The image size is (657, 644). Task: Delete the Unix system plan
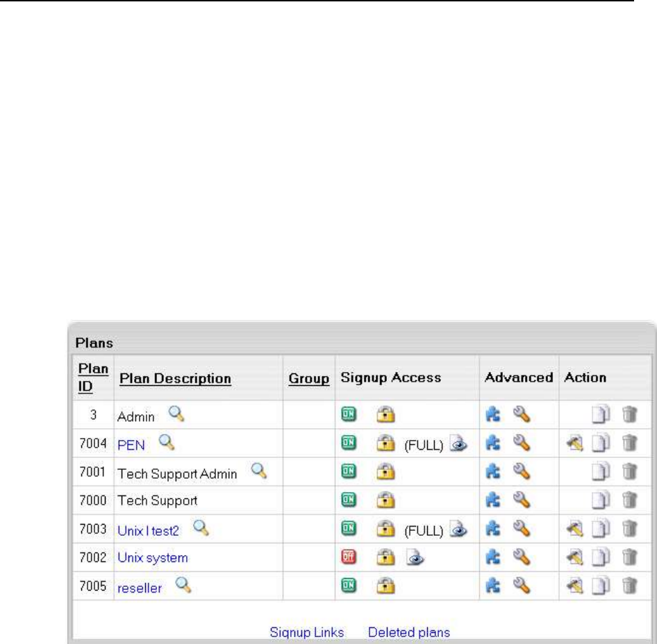tap(630, 557)
